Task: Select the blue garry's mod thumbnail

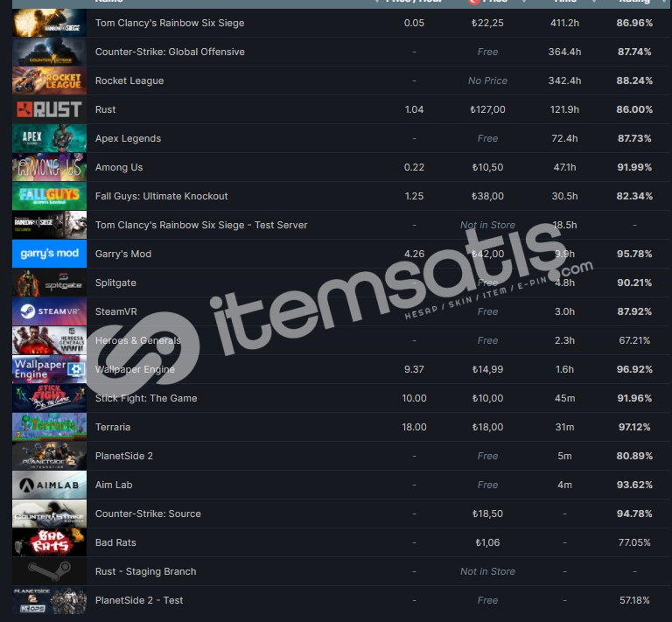Action: click(49, 254)
